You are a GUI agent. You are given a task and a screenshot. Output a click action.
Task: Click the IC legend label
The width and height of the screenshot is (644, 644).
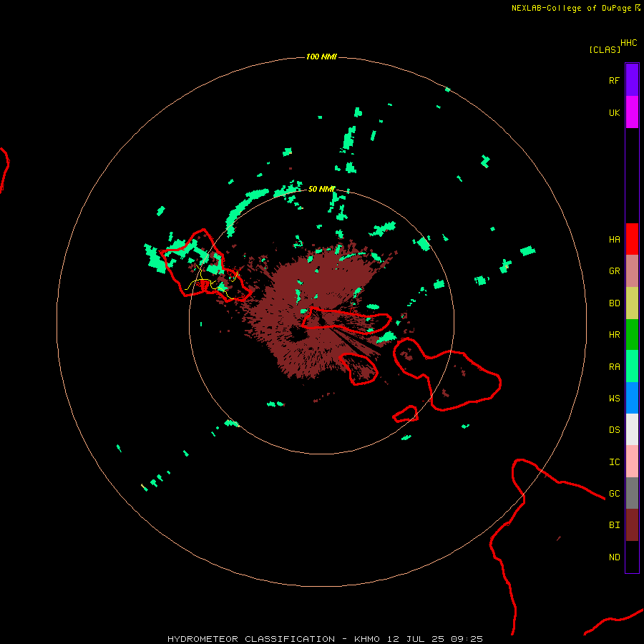[614, 462]
